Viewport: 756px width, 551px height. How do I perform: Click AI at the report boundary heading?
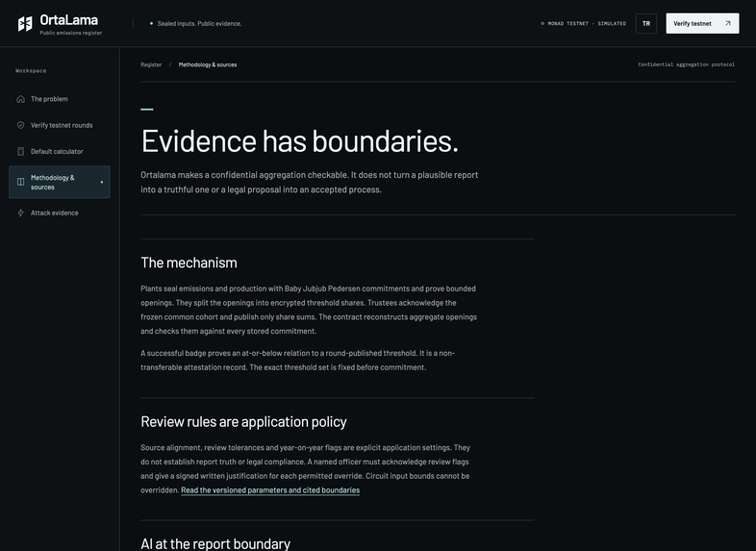tap(215, 543)
